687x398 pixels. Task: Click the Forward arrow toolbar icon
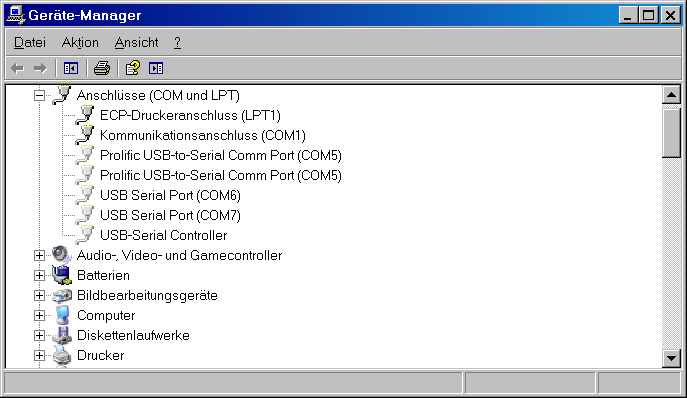click(40, 68)
